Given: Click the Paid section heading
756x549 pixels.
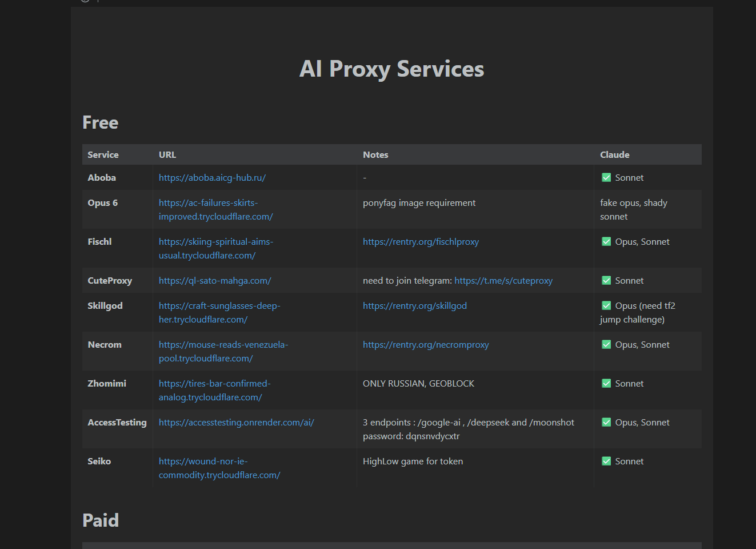Looking at the screenshot, I should click(101, 520).
